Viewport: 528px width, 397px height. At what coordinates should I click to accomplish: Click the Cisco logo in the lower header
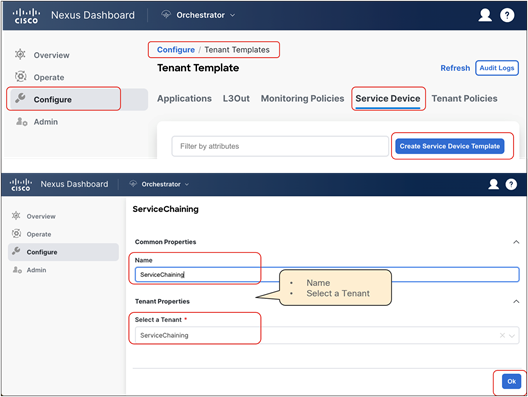(x=21, y=185)
